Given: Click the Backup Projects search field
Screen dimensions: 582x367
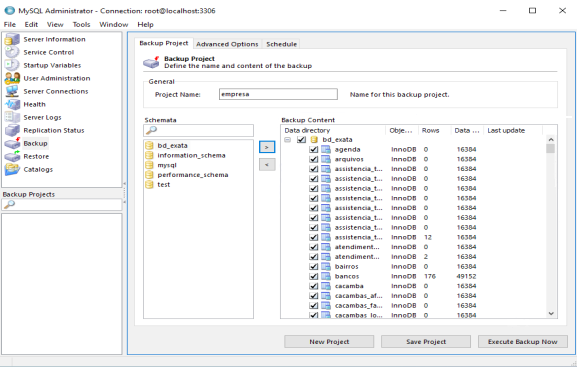Looking at the screenshot, I should [62, 204].
